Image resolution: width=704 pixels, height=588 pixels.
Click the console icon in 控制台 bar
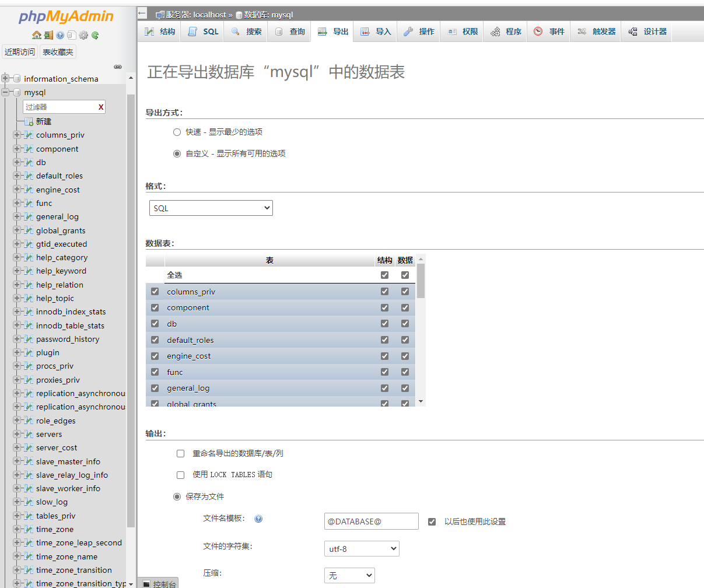point(146,584)
